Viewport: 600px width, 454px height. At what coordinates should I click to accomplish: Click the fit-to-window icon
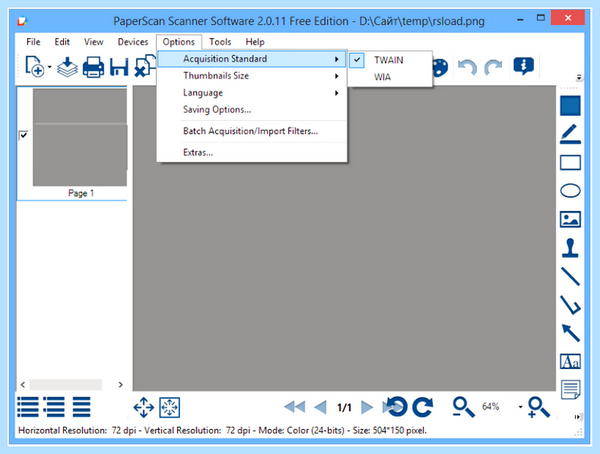[170, 407]
